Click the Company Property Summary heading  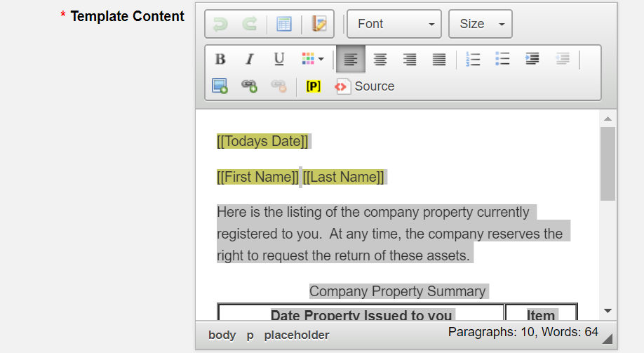[398, 291]
